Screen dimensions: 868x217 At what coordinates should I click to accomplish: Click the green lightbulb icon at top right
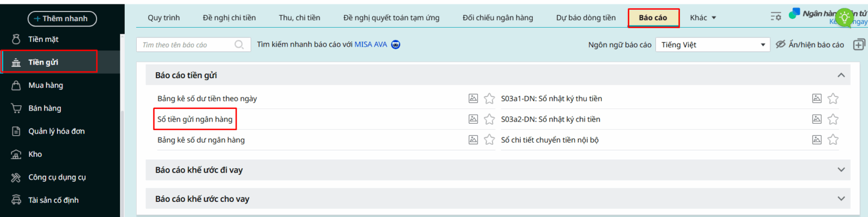(x=844, y=17)
